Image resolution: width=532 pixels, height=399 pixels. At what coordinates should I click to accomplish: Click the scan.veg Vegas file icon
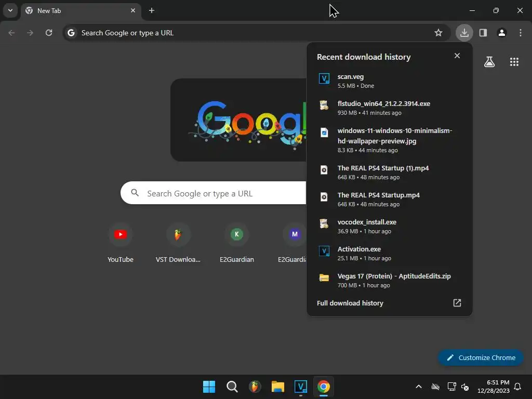[324, 79]
